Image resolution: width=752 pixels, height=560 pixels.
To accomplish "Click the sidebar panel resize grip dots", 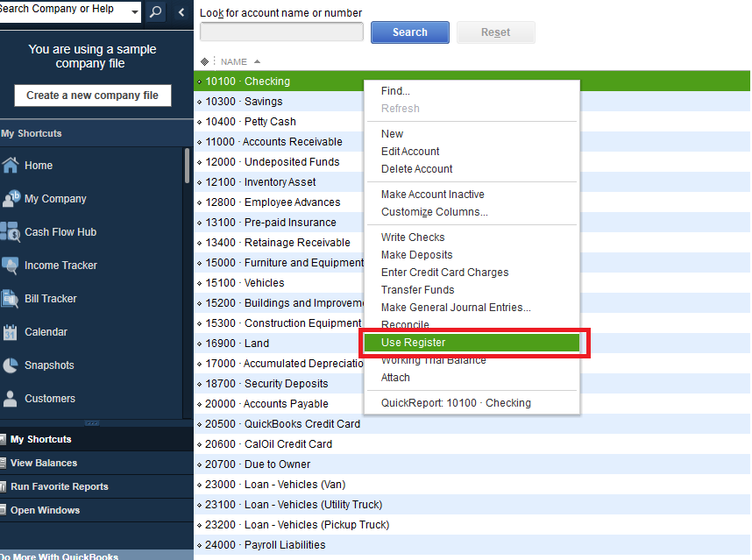I will pos(92,423).
